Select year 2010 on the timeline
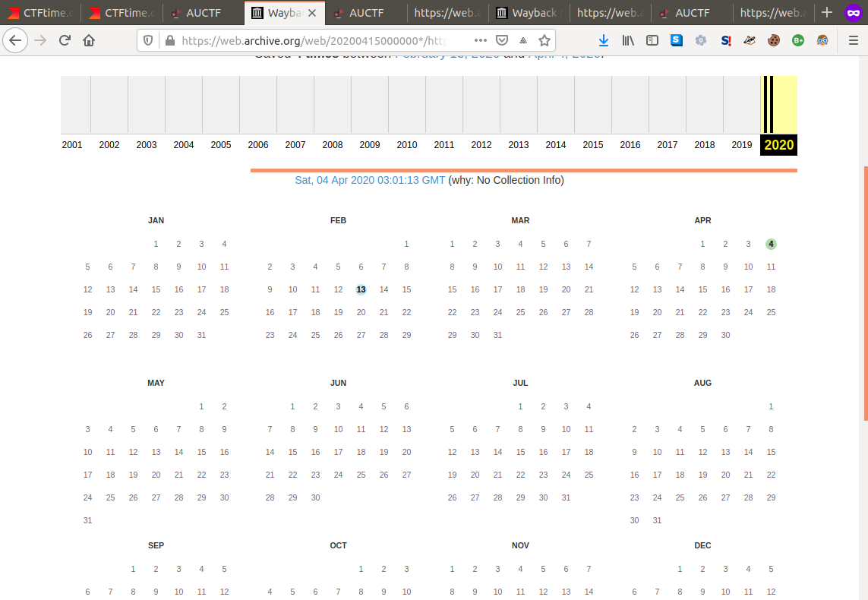 (407, 145)
